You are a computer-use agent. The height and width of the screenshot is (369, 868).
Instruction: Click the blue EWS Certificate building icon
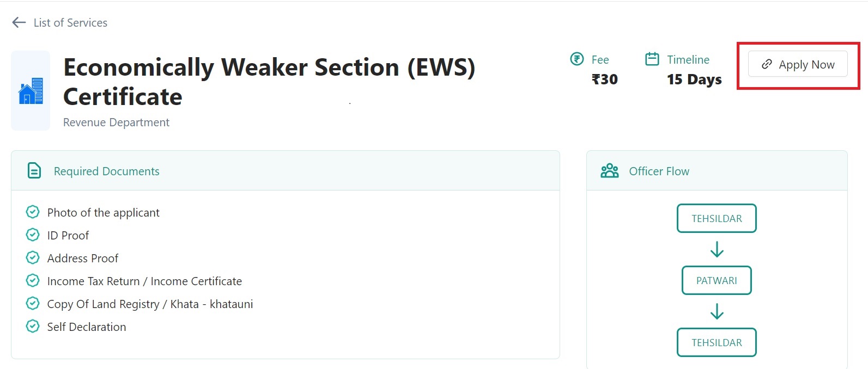[30, 90]
